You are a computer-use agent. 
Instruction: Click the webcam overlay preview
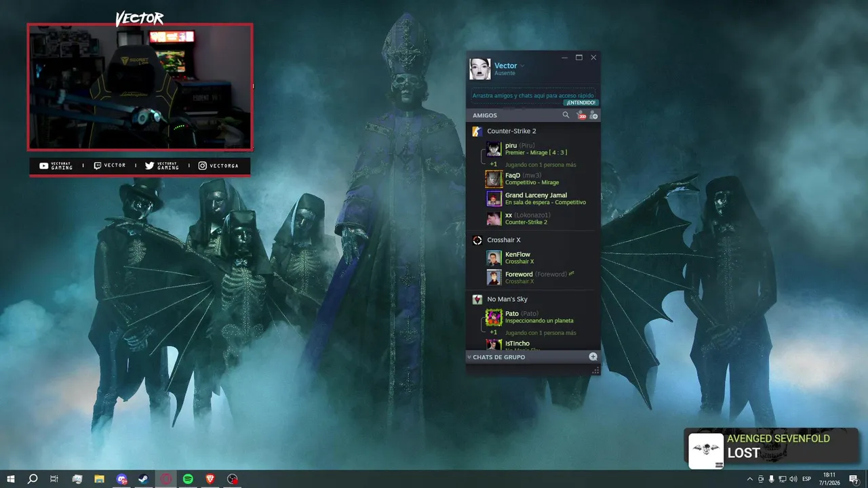140,87
